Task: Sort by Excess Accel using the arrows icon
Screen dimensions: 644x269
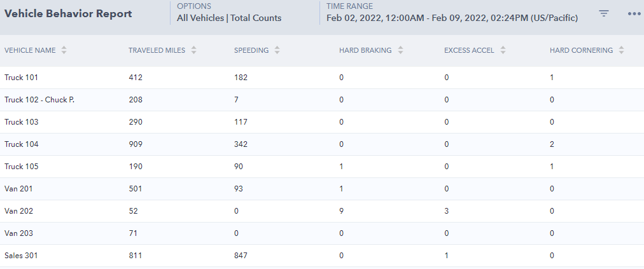Action: coord(503,50)
